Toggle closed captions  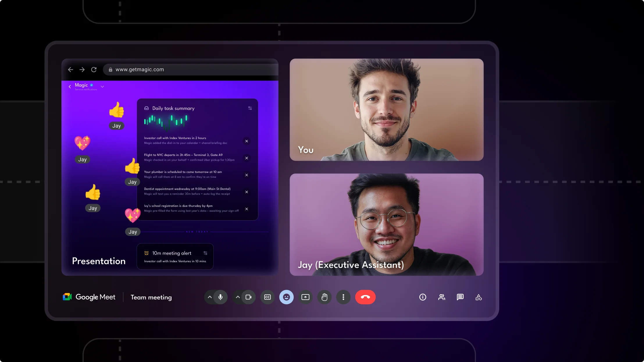(x=267, y=297)
